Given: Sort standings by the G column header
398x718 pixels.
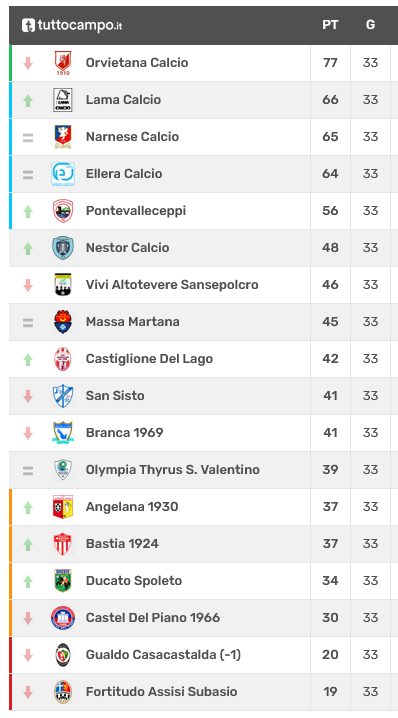Looking at the screenshot, I should point(370,25).
